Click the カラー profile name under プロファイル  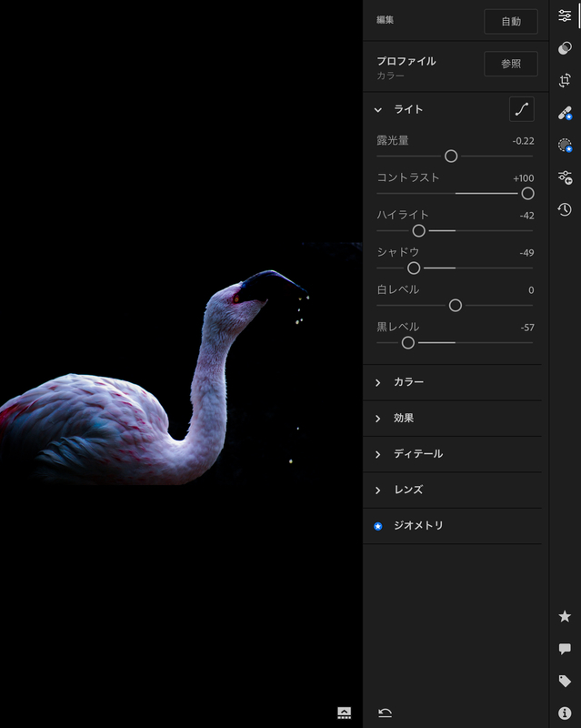tap(390, 76)
